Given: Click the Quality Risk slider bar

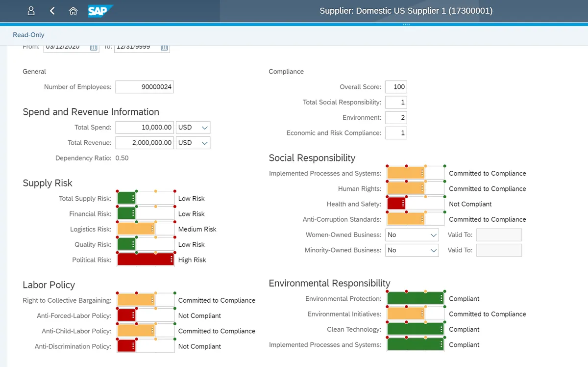Looking at the screenshot, I should pyautogui.click(x=146, y=244).
